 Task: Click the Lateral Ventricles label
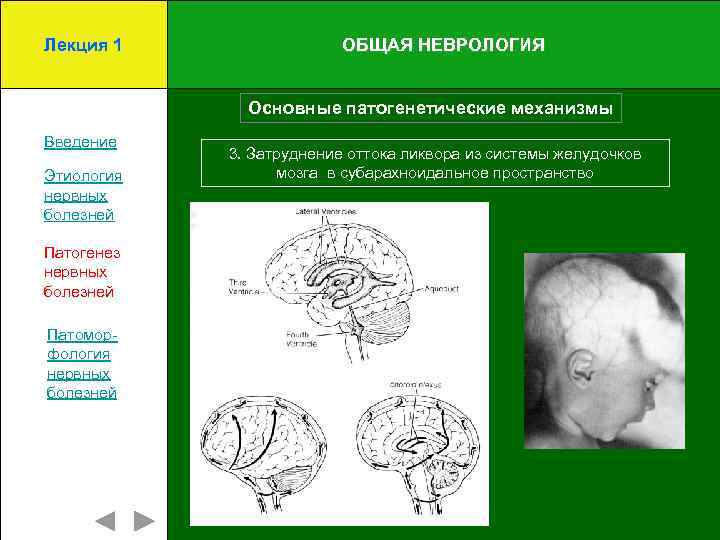coord(326,211)
